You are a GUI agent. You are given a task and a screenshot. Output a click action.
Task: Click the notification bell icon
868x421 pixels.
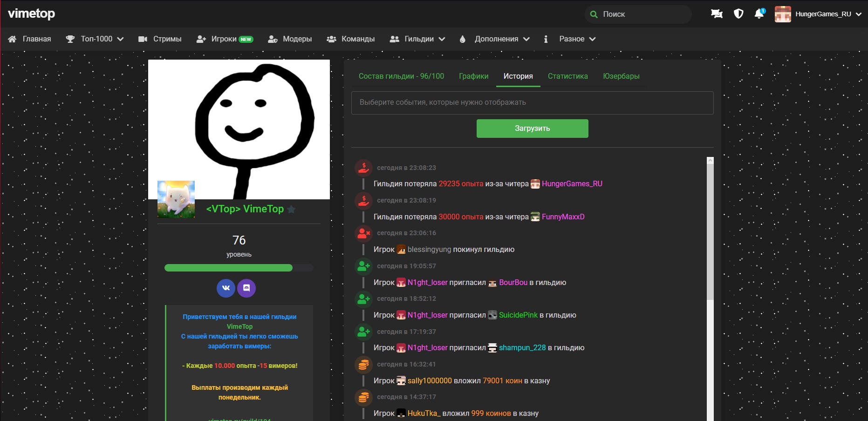point(759,14)
